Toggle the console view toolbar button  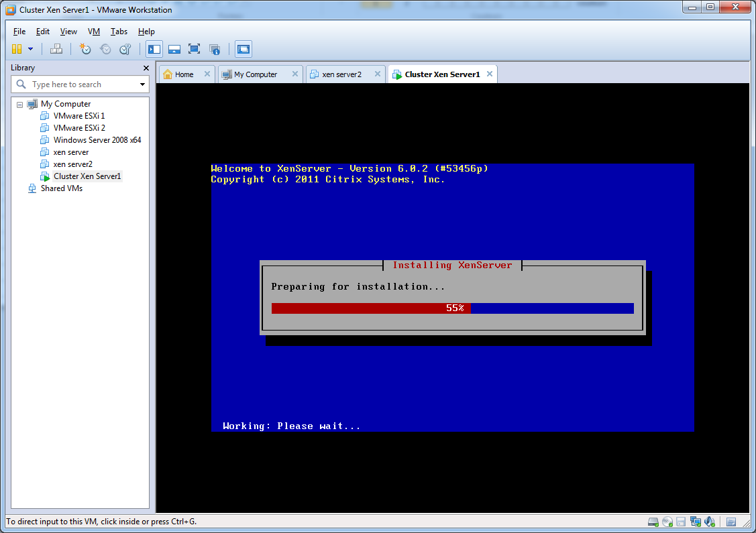tap(244, 49)
